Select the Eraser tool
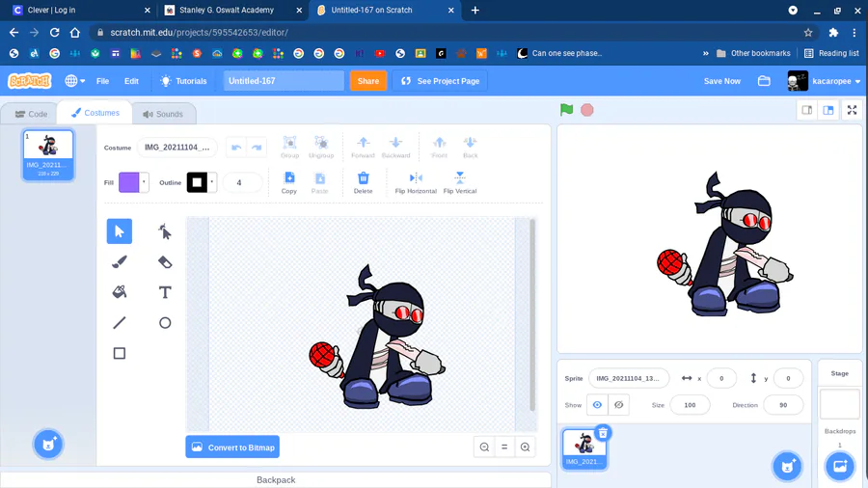Image resolution: width=868 pixels, height=488 pixels. coord(164,261)
